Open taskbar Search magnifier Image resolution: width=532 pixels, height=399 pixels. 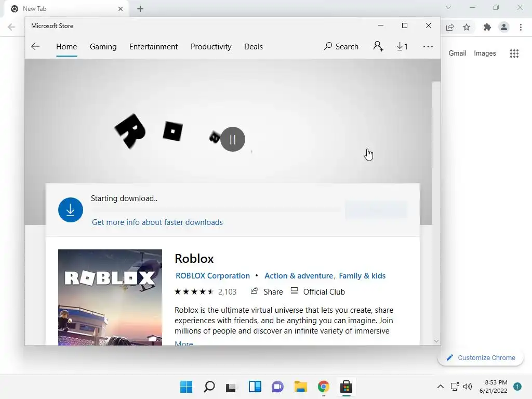[209, 387]
